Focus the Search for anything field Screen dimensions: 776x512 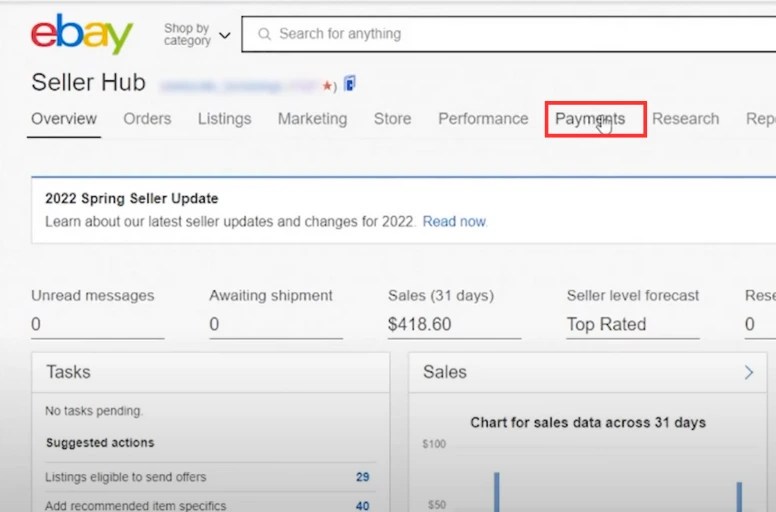click(x=509, y=34)
